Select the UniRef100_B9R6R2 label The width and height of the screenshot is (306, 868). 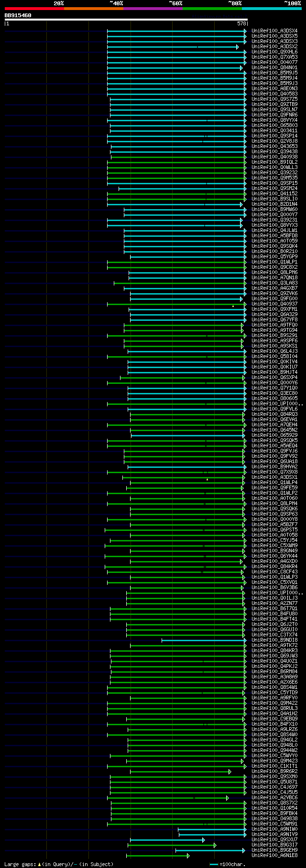[x=274, y=772]
